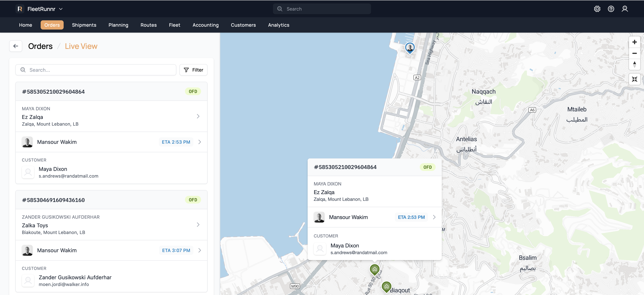Viewport: 644px width, 295px height.
Task: Zoom in on the map
Action: point(634,42)
